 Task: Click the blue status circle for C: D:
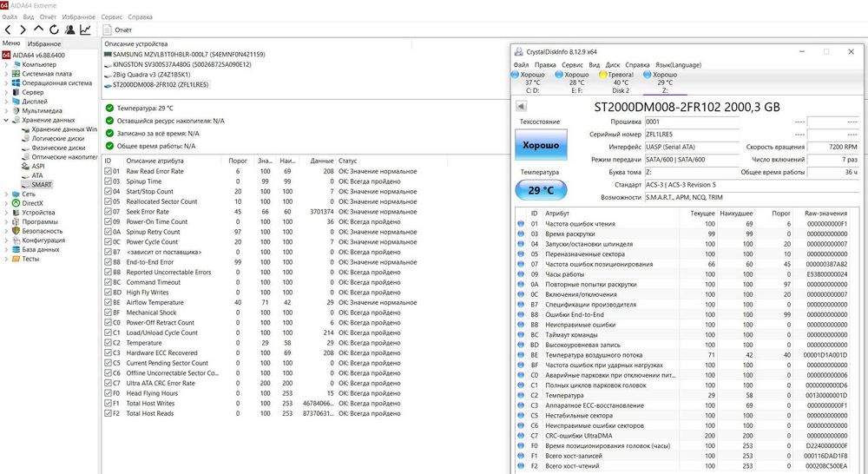point(515,74)
